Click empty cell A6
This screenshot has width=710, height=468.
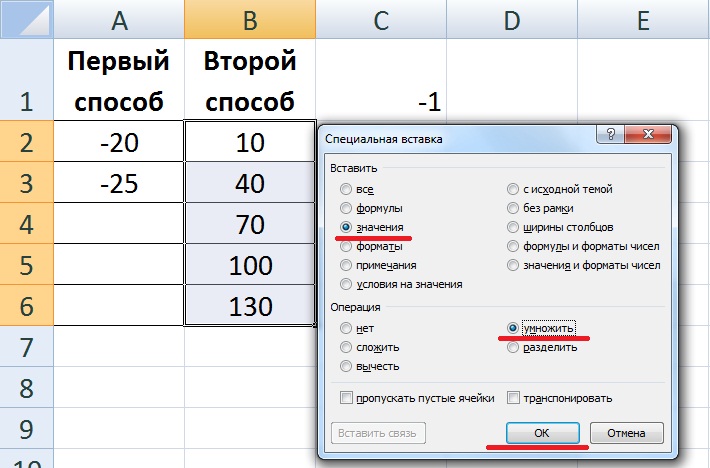pyautogui.click(x=119, y=305)
